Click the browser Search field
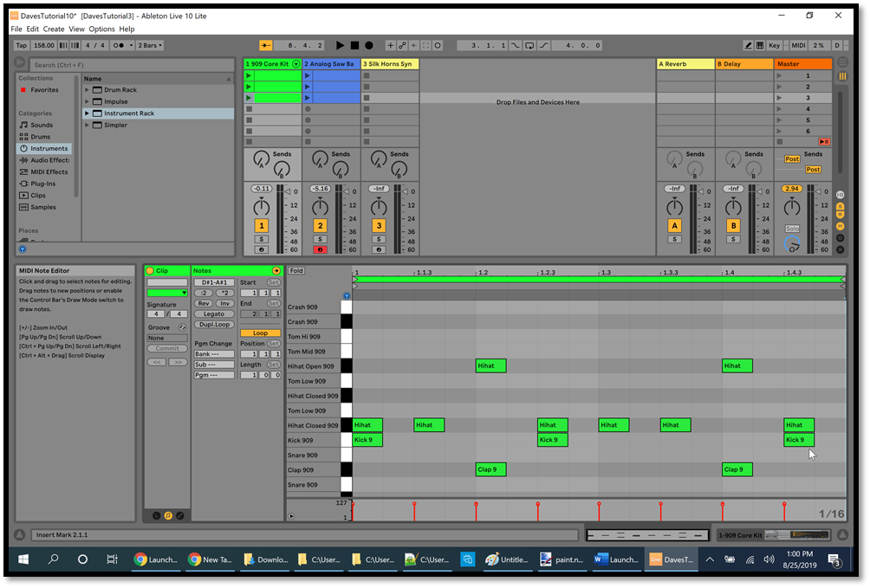 pyautogui.click(x=132, y=64)
